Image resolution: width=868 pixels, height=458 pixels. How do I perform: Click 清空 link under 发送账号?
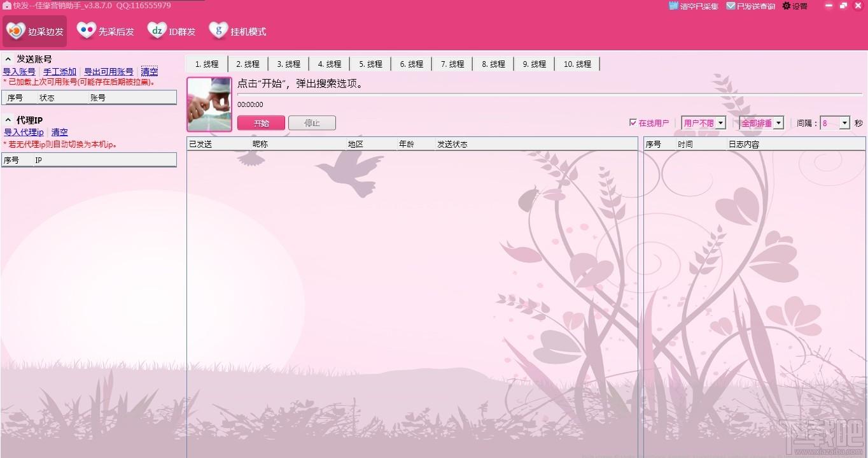150,72
